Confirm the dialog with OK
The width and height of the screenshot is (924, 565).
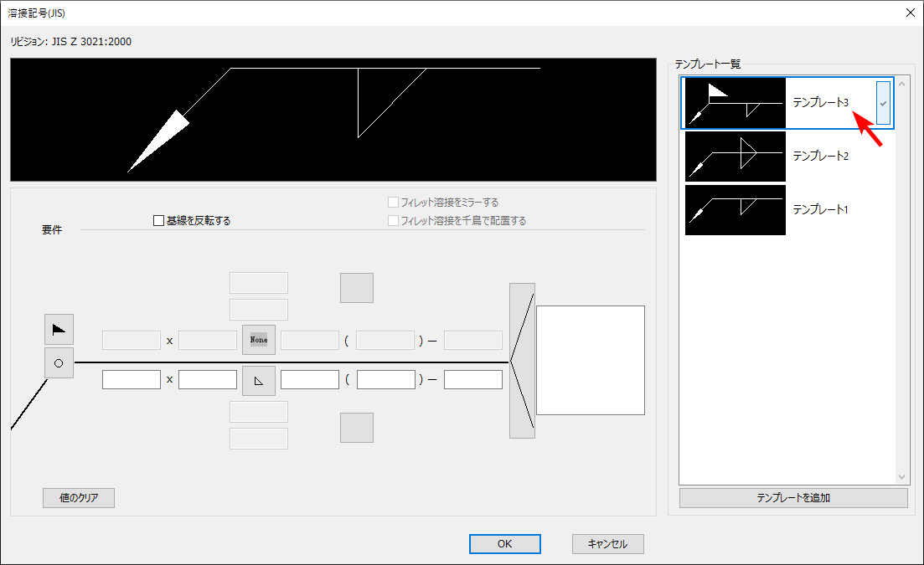[x=504, y=544]
